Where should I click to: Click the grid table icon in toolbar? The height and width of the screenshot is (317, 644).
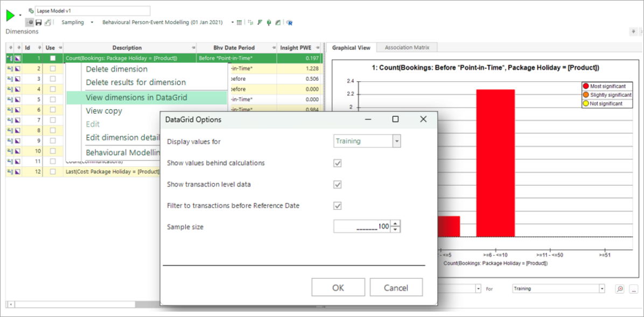pyautogui.click(x=239, y=23)
